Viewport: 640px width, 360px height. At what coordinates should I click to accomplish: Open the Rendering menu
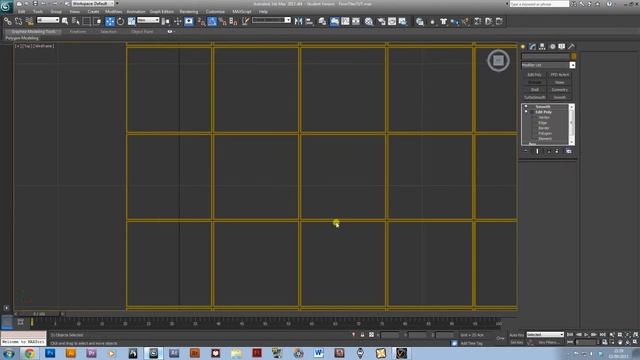[189, 12]
